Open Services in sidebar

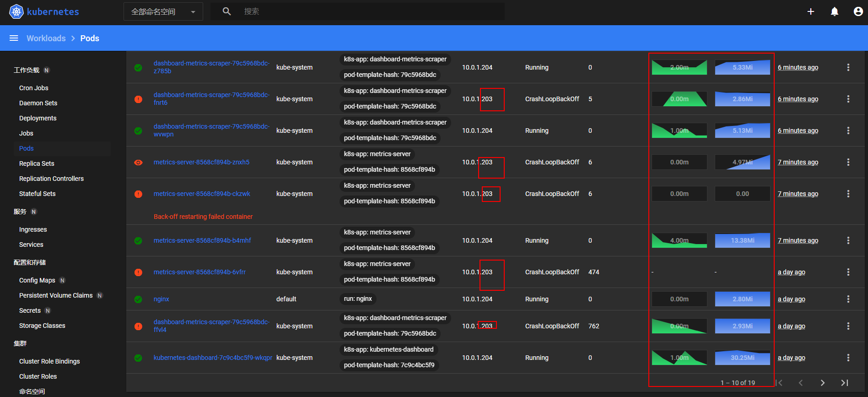coord(31,245)
